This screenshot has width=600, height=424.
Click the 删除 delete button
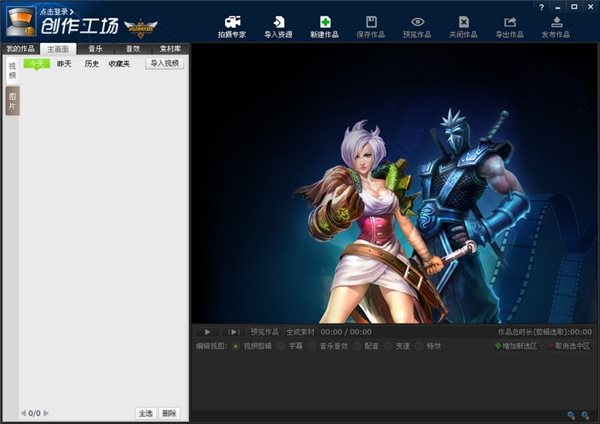pyautogui.click(x=169, y=413)
